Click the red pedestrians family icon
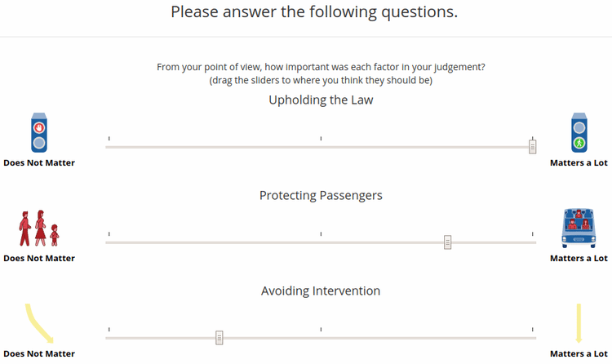Viewport: 612px width, 364px height. [39, 228]
